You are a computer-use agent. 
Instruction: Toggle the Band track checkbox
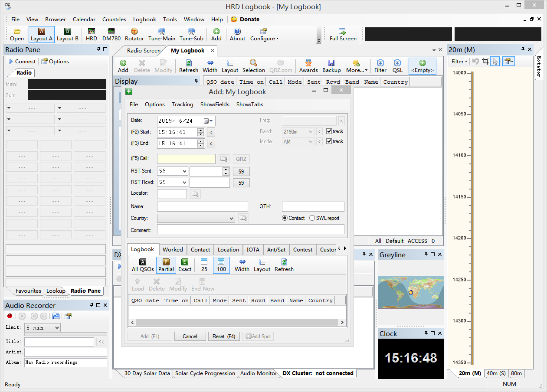pyautogui.click(x=329, y=131)
